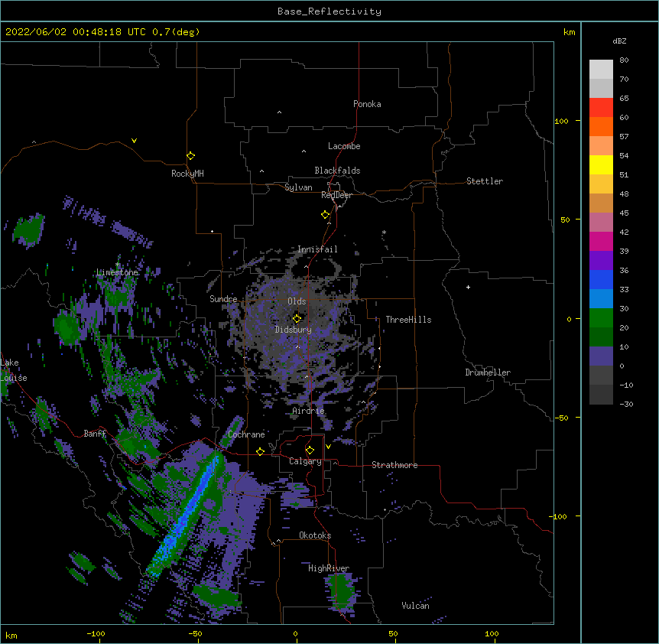The width and height of the screenshot is (659, 644).
Task: Pick the slate-blue 0–10 dBZ legend swatch
Action: coord(601,356)
